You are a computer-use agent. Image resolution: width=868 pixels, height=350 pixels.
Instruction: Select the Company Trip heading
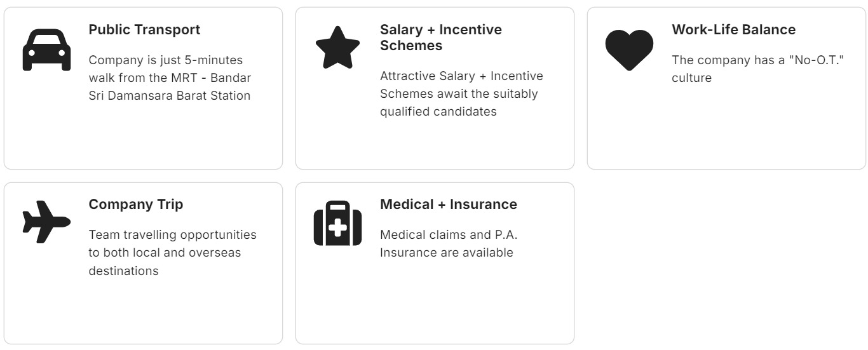tap(136, 205)
